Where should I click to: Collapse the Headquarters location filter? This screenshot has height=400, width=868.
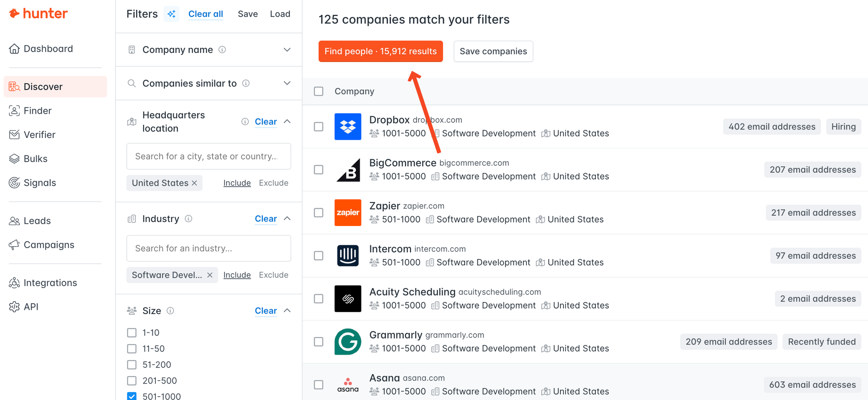click(287, 121)
